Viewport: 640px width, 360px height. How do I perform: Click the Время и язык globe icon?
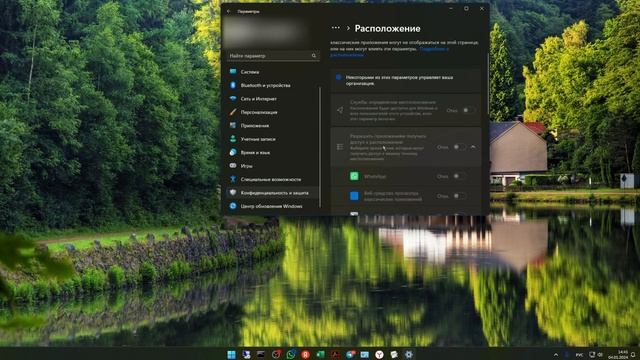[233, 152]
